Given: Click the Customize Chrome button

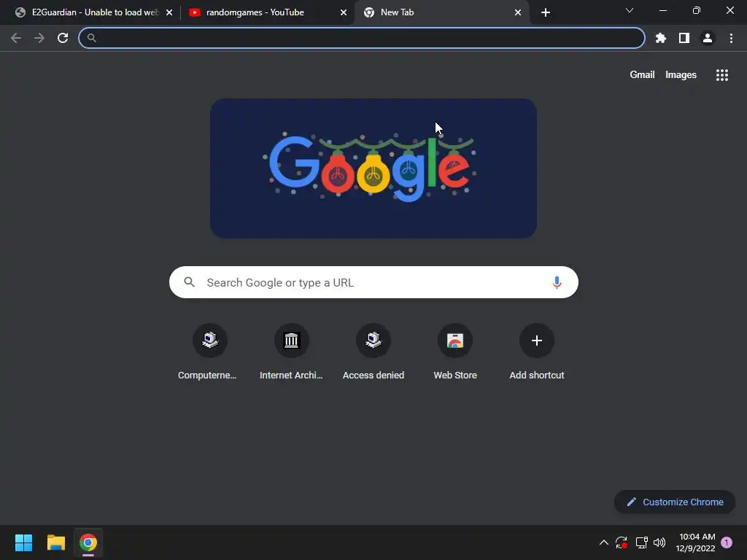Looking at the screenshot, I should coord(675,502).
